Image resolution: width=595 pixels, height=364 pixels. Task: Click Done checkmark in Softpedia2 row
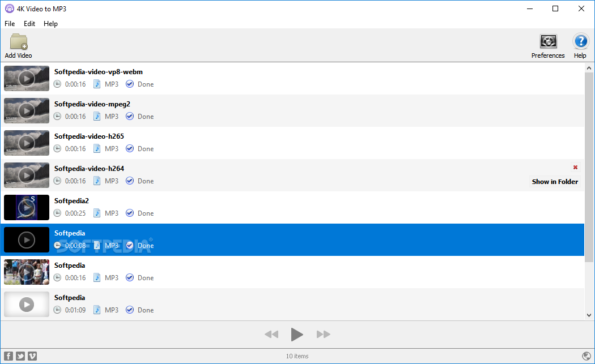pos(130,213)
